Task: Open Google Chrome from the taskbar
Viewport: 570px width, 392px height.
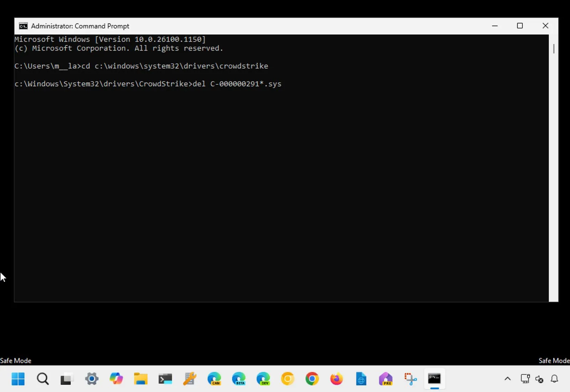Action: pyautogui.click(x=312, y=379)
